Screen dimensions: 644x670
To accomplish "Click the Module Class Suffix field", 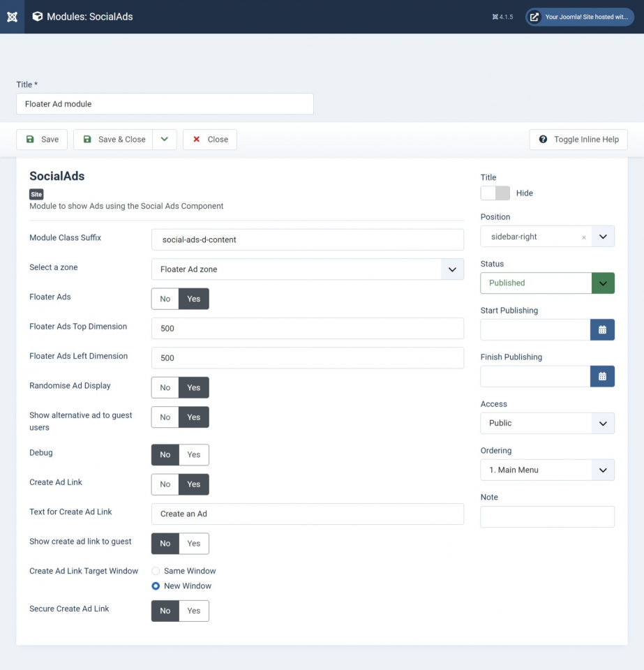I will 307,239.
